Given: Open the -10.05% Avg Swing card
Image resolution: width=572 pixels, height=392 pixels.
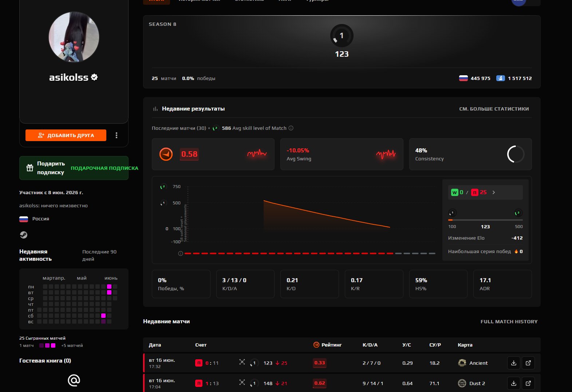Looking at the screenshot, I should (342, 154).
